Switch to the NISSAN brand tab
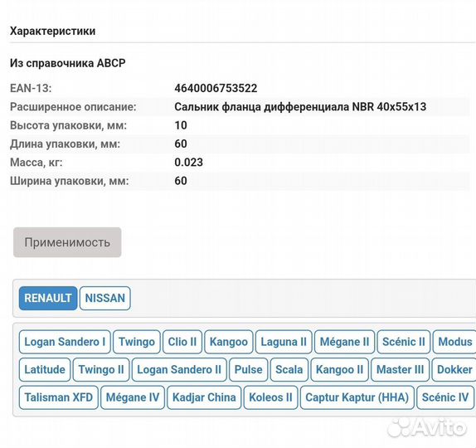This screenshot has height=448, width=476. pos(105,298)
